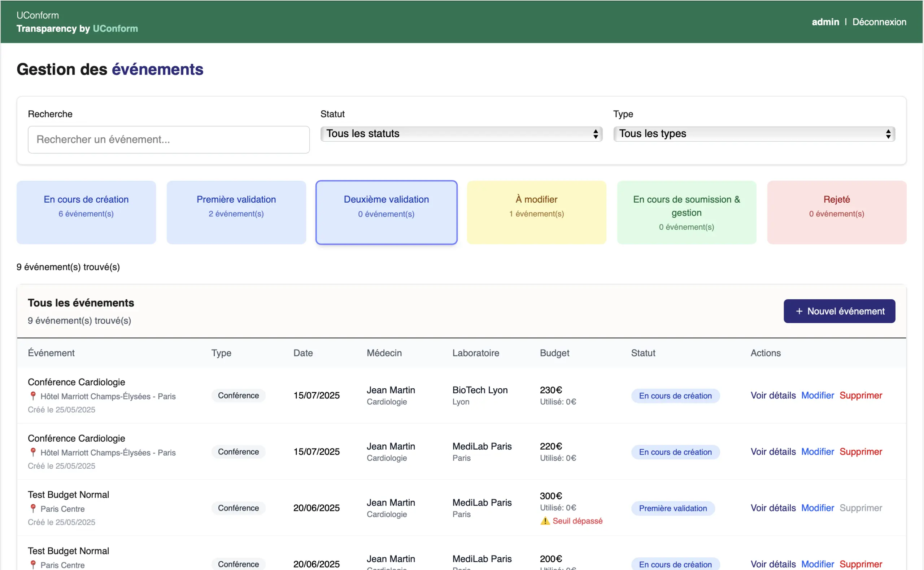Click 'Supprimer' on the BioTech Lyon conference row

coord(860,396)
